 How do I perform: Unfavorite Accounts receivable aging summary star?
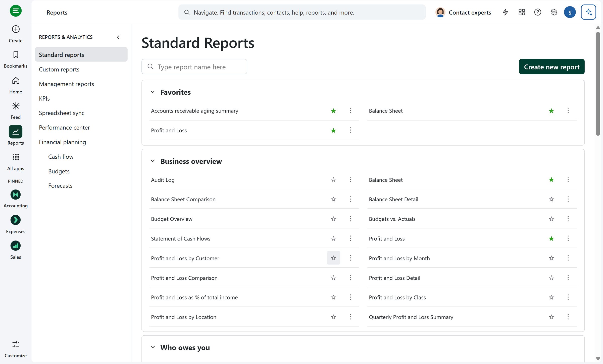(x=333, y=111)
